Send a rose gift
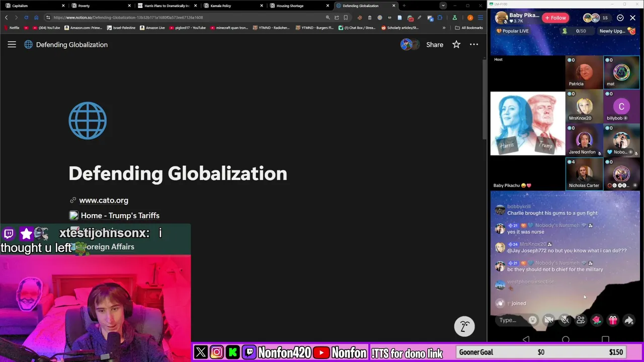Screen dimensions: 644x362 pos(597,320)
